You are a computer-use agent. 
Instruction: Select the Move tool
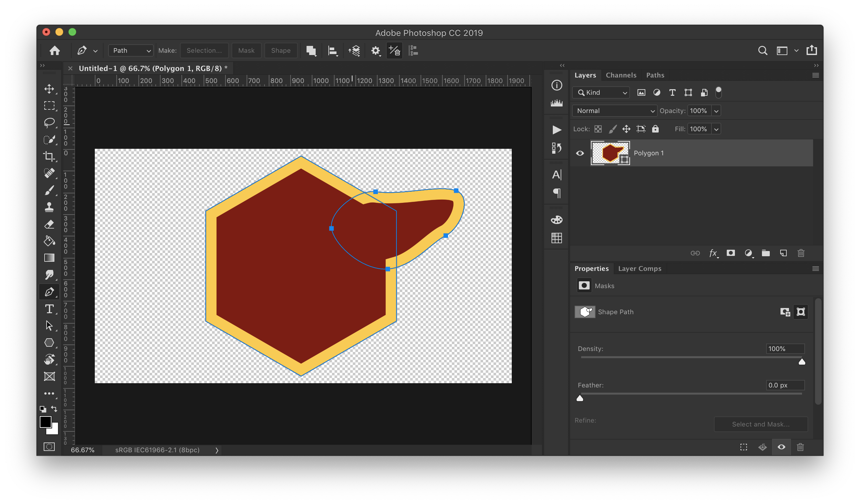[49, 89]
